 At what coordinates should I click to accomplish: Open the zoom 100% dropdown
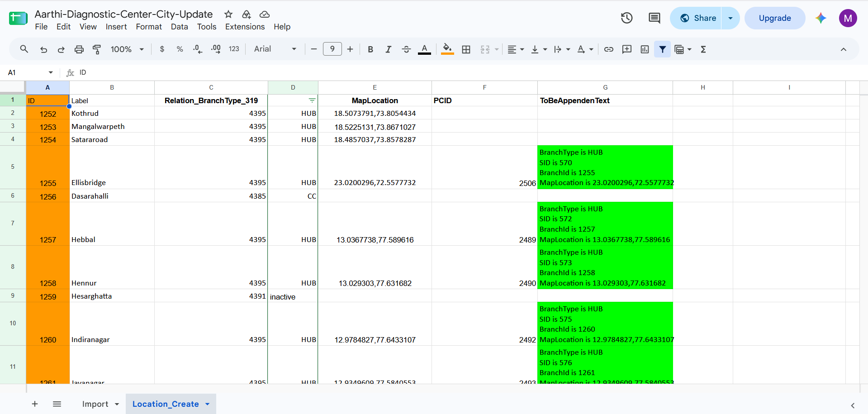pos(127,49)
